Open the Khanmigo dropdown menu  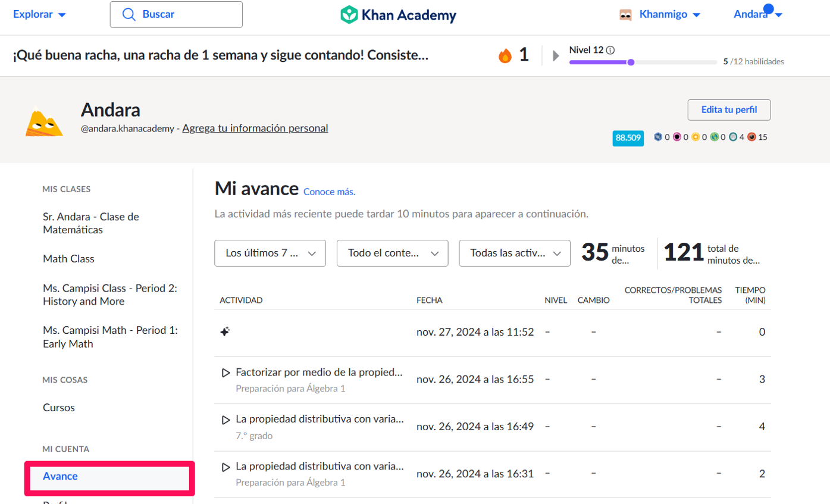pyautogui.click(x=670, y=15)
